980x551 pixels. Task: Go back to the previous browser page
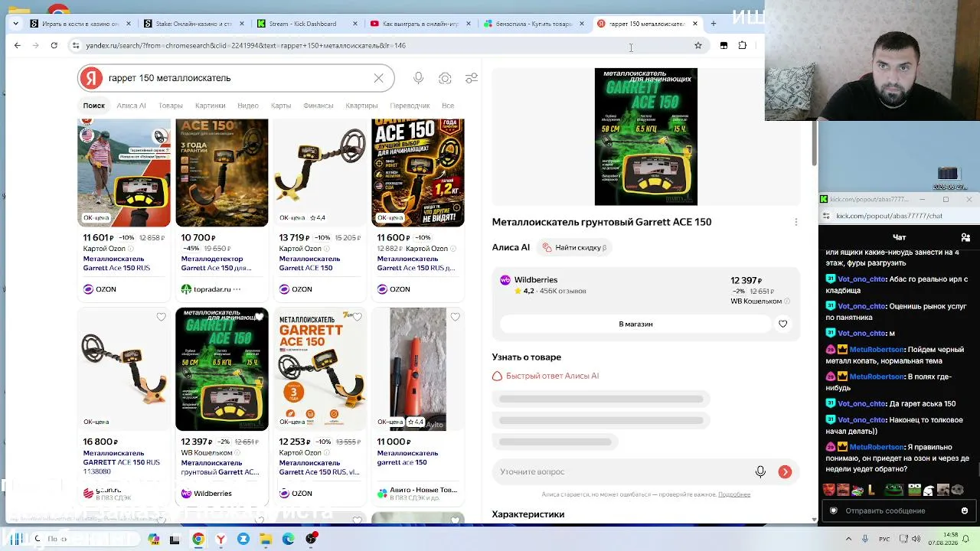pos(18,45)
